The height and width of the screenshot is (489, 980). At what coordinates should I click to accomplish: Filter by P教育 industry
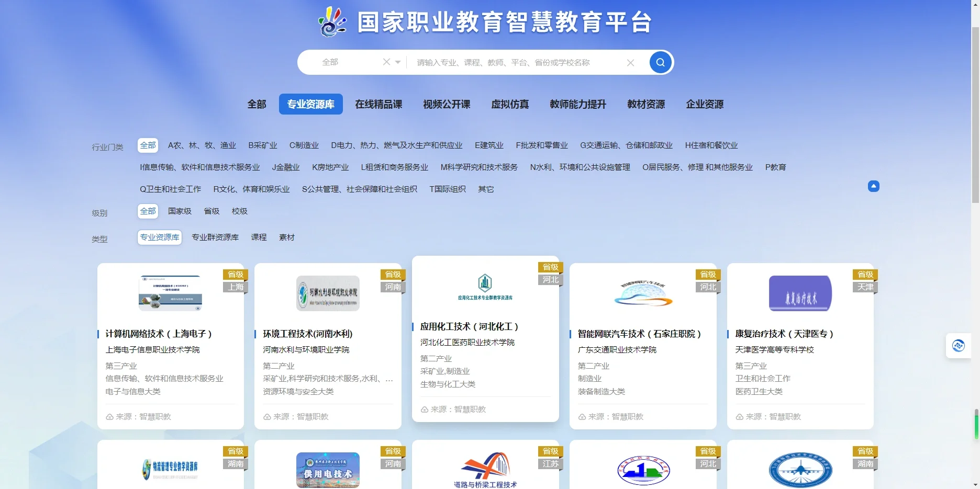pyautogui.click(x=775, y=167)
